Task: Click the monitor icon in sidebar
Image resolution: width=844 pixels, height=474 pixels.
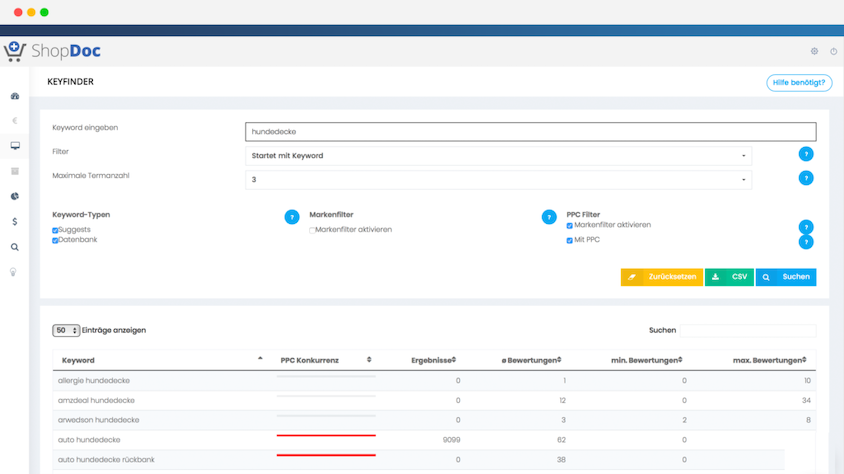Action: click(x=15, y=146)
